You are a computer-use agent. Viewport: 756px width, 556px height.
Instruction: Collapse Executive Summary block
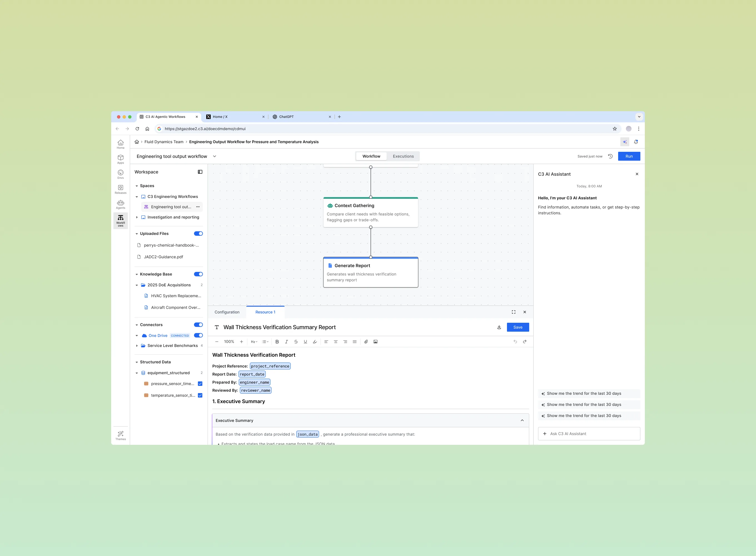pos(522,420)
